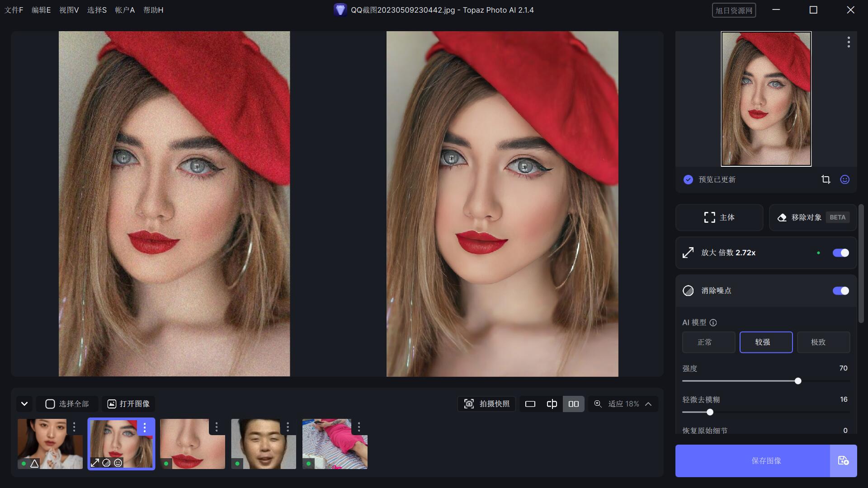Open the preview panel three-dot menu
The width and height of the screenshot is (868, 488).
tap(849, 42)
